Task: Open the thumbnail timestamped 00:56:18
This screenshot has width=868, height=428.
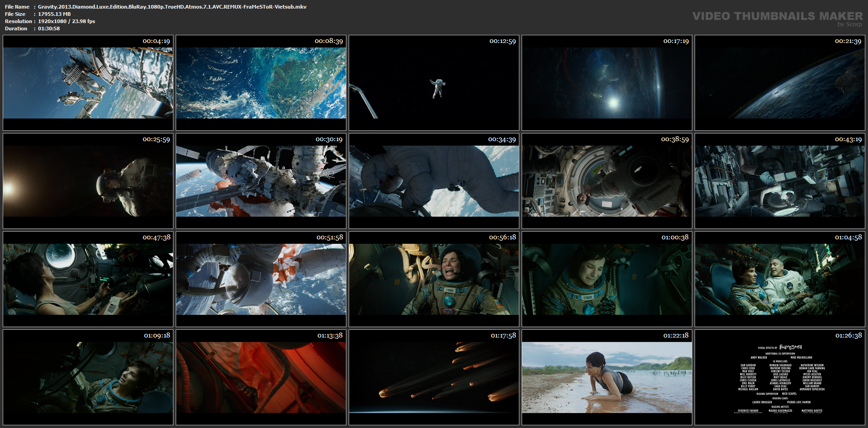Action: click(434, 279)
